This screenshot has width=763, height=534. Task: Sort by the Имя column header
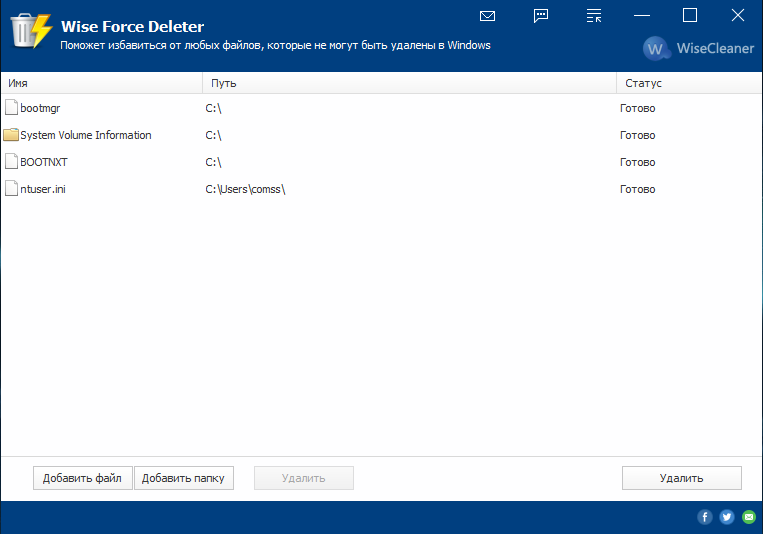tap(101, 83)
